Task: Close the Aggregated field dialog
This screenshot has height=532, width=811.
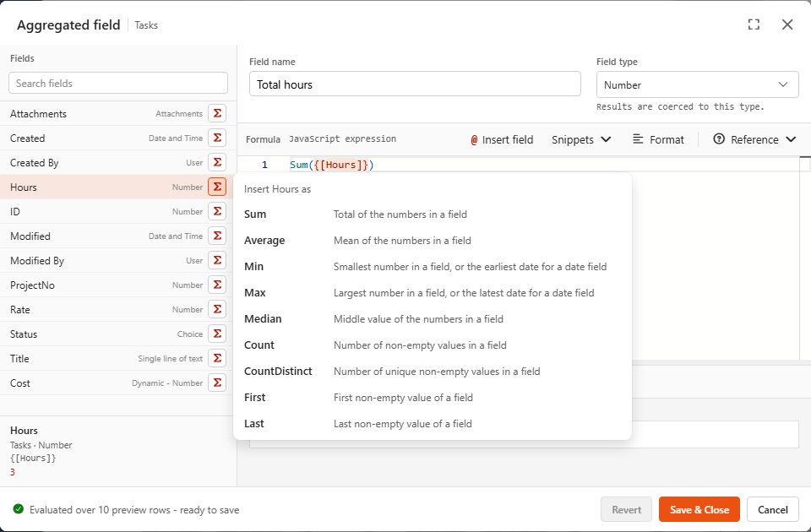Action: coord(787,24)
